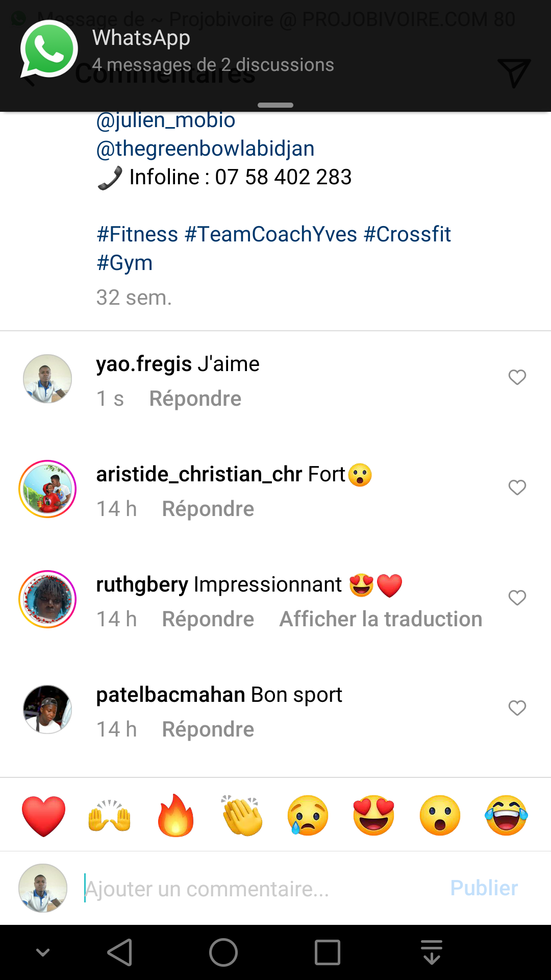Select the heart-eyes emoji

coord(374,815)
